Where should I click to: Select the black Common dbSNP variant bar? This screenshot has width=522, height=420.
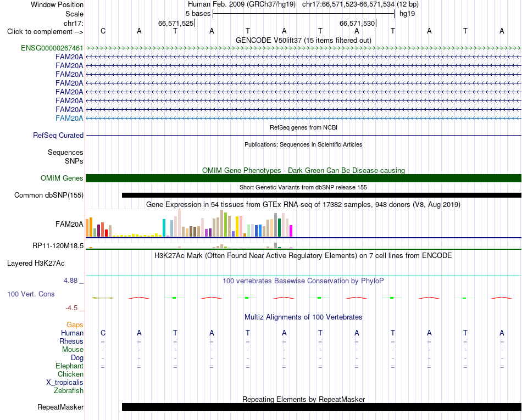click(x=321, y=195)
